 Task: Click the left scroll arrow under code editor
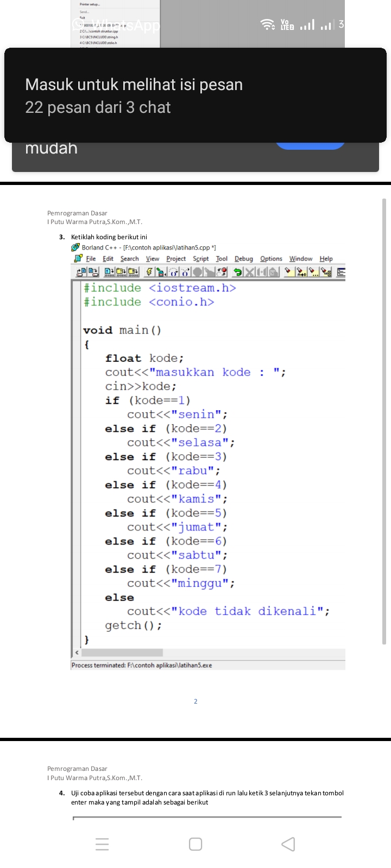tap(77, 653)
